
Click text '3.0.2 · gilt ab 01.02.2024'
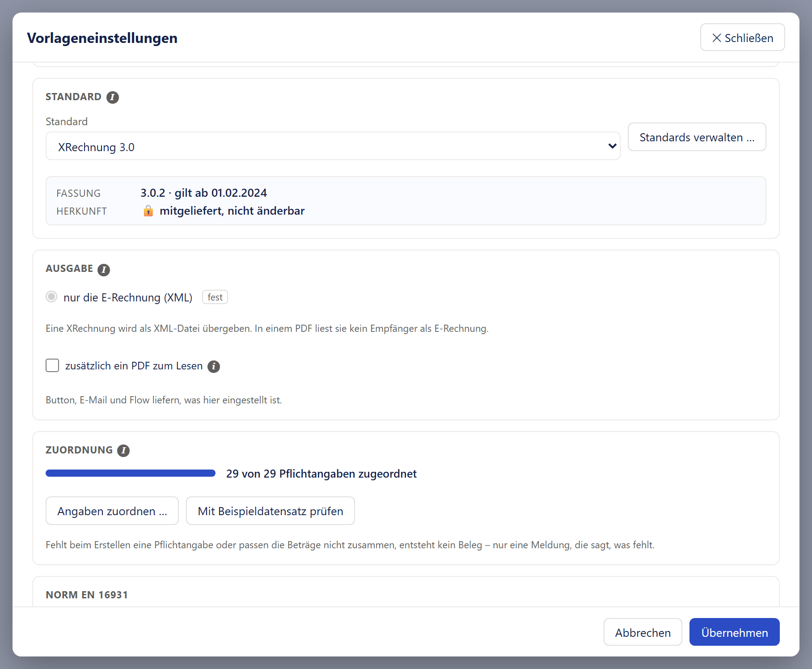click(x=203, y=193)
